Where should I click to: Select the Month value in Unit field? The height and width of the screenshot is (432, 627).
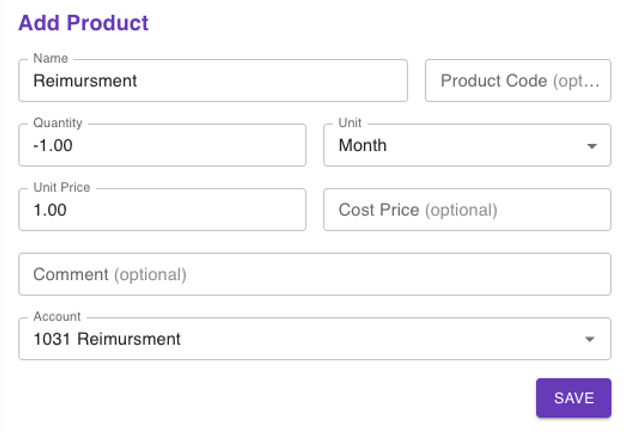tap(363, 146)
